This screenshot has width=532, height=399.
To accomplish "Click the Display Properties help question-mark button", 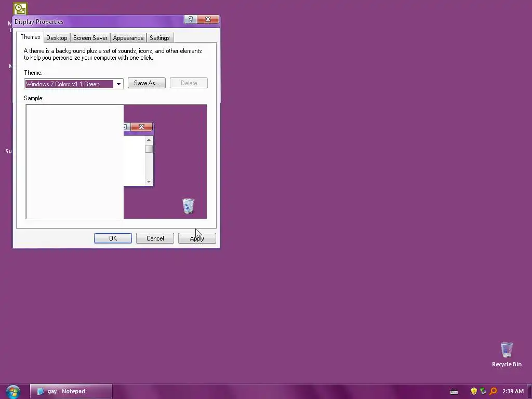I will (x=190, y=19).
